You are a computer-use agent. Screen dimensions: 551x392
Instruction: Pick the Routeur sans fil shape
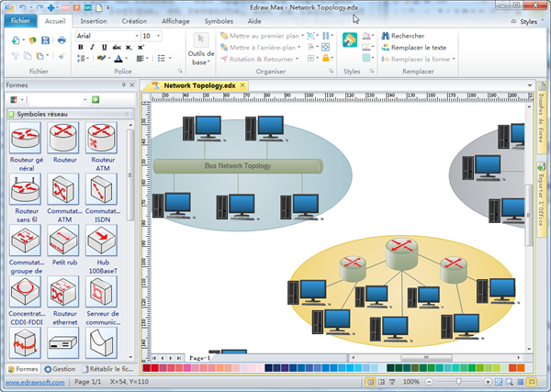tap(26, 190)
